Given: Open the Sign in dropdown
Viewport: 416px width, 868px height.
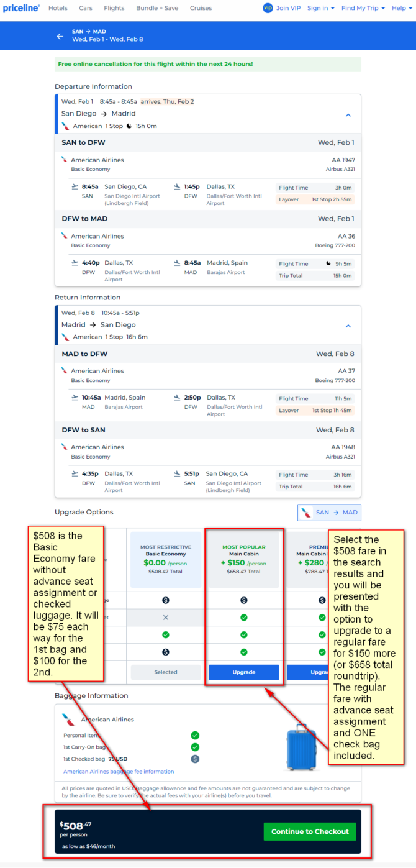Looking at the screenshot, I should click(x=321, y=8).
